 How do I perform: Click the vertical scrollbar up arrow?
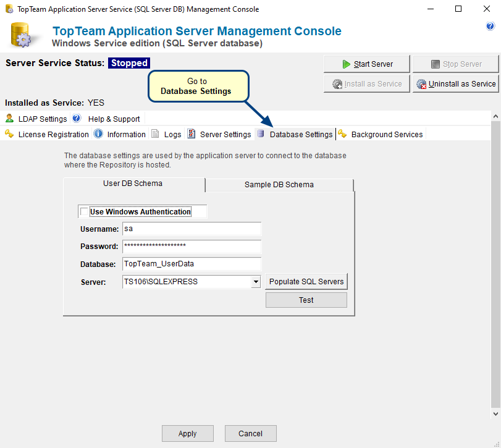coord(495,116)
